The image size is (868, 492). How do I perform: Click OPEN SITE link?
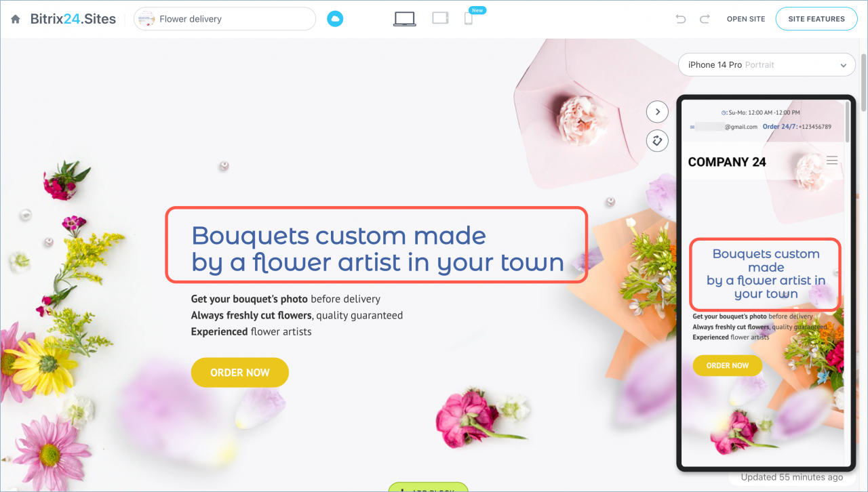pos(746,19)
